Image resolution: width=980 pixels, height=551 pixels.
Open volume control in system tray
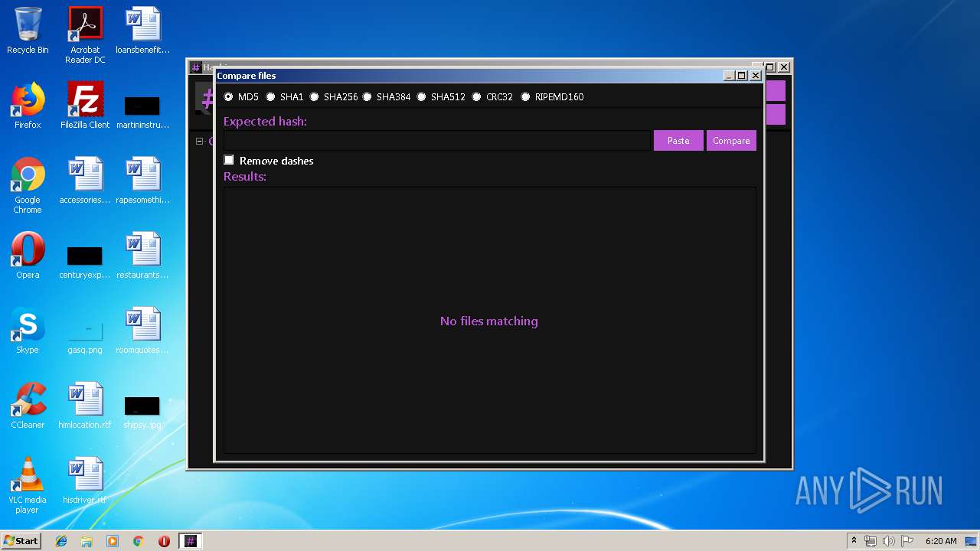point(889,541)
